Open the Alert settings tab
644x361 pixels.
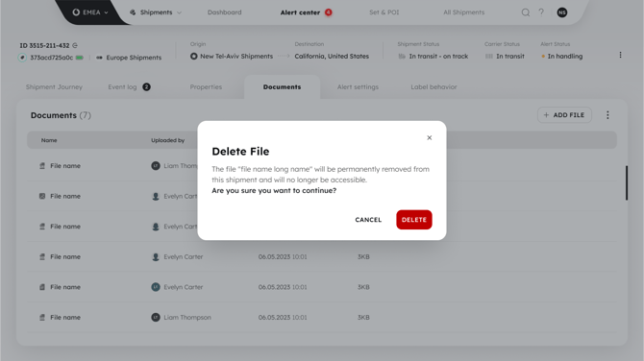click(358, 87)
